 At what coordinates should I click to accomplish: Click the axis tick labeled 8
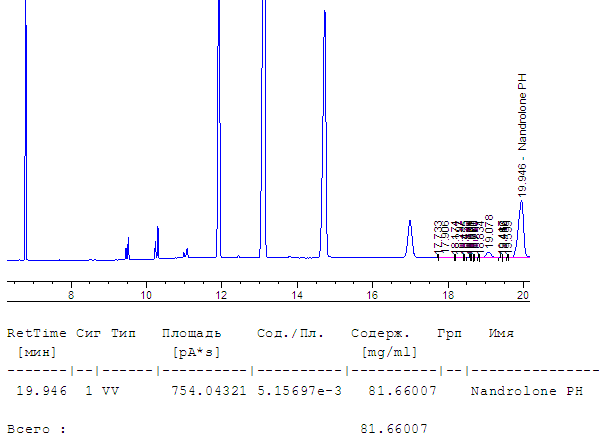click(x=71, y=295)
